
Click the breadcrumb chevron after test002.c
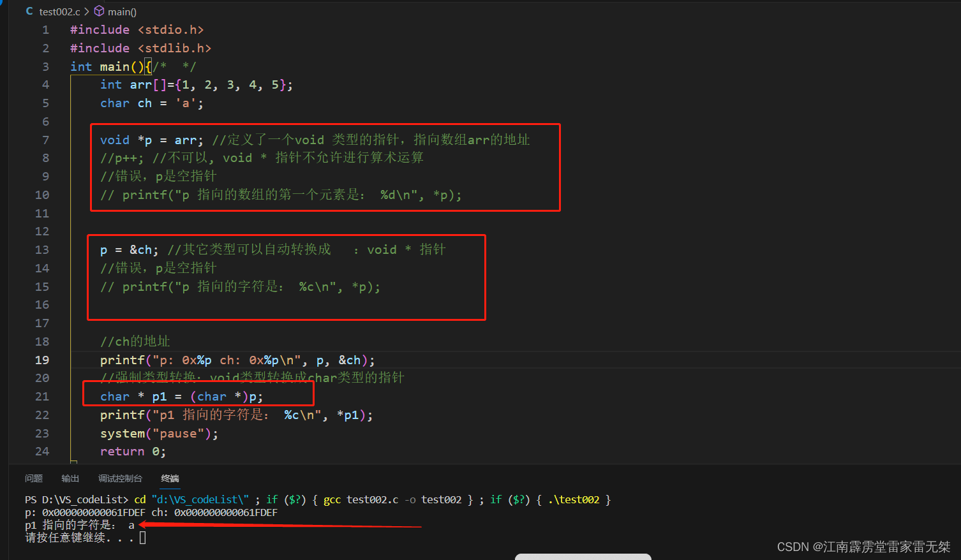(x=87, y=11)
